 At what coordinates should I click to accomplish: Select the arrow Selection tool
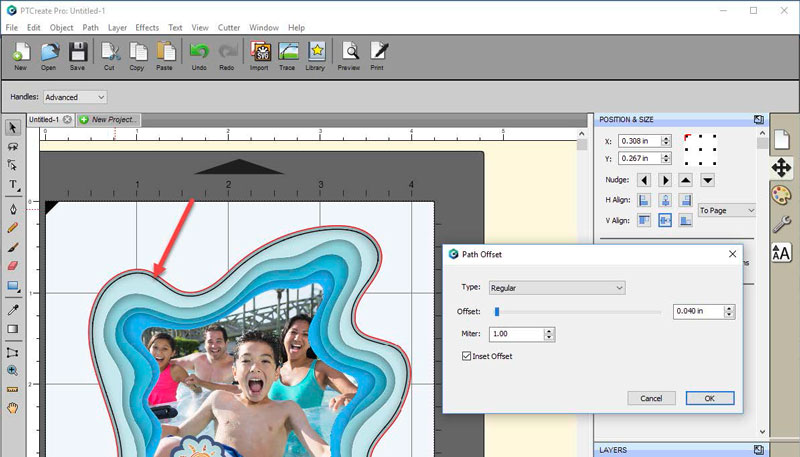pos(13,128)
